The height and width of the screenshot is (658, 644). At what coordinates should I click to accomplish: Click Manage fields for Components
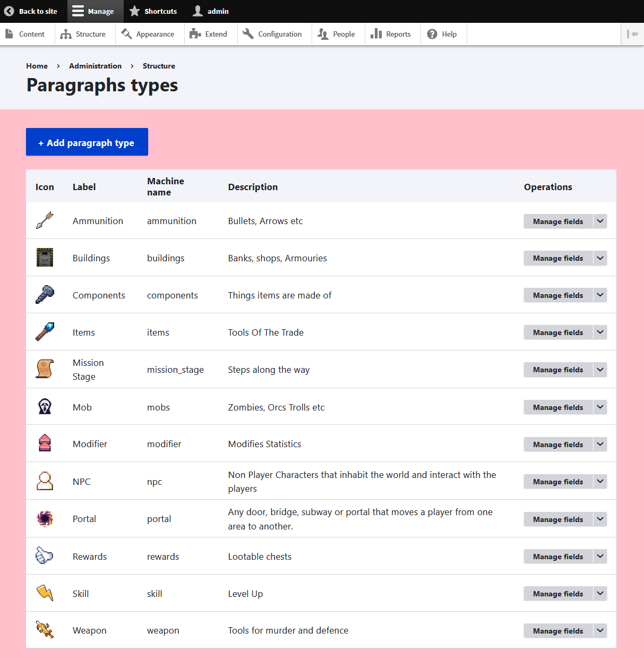pos(557,295)
